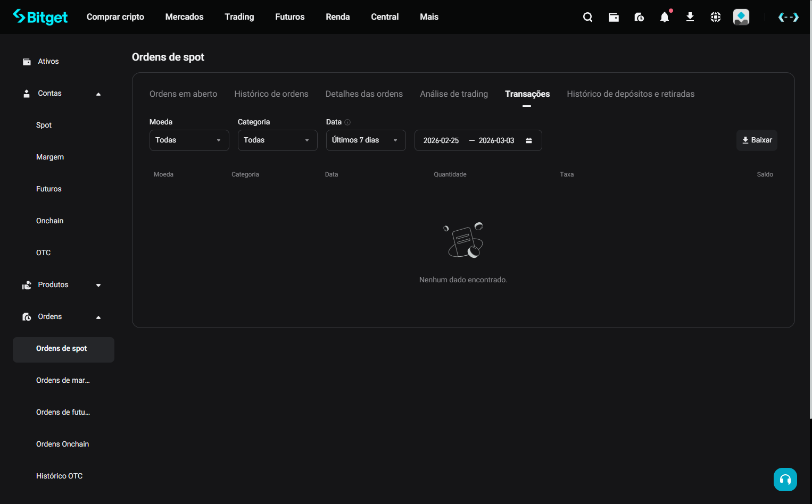Image resolution: width=812 pixels, height=504 pixels.
Task: Click the Baixar download button
Action: [x=757, y=140]
